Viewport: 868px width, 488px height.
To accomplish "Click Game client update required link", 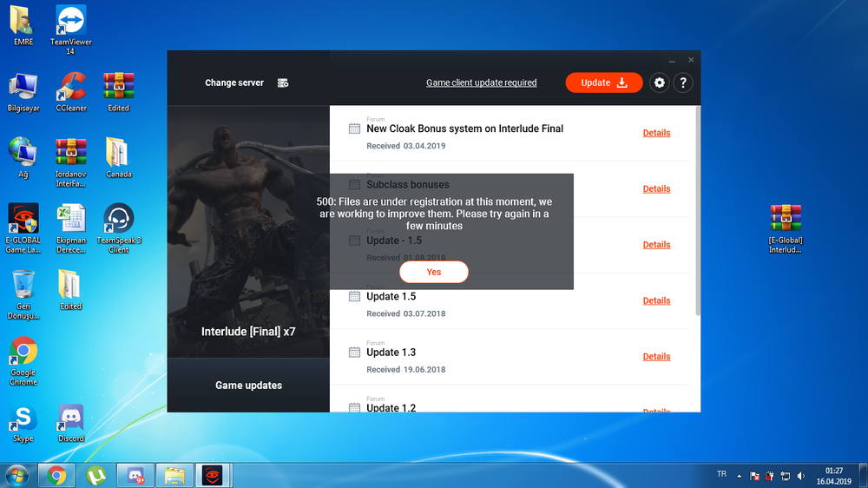I will click(x=481, y=83).
